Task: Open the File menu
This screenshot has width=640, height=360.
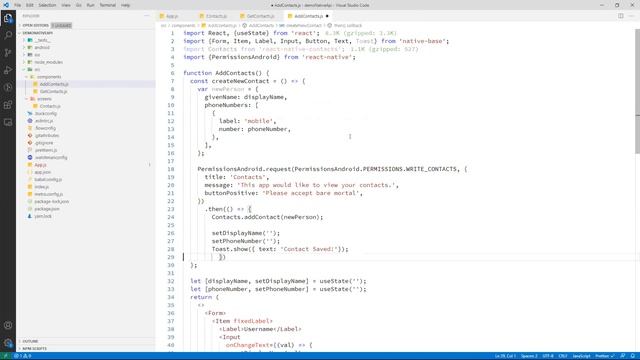Action: click(x=18, y=5)
